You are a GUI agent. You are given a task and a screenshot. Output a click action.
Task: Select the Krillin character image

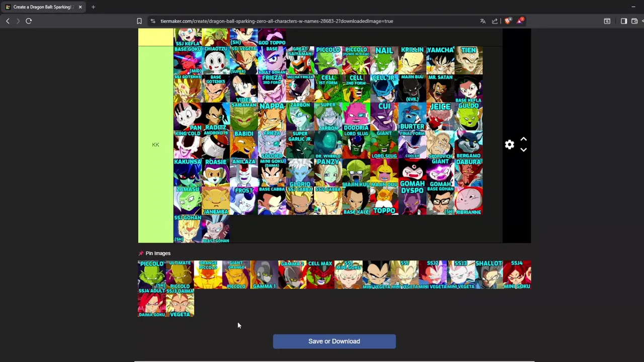413,60
